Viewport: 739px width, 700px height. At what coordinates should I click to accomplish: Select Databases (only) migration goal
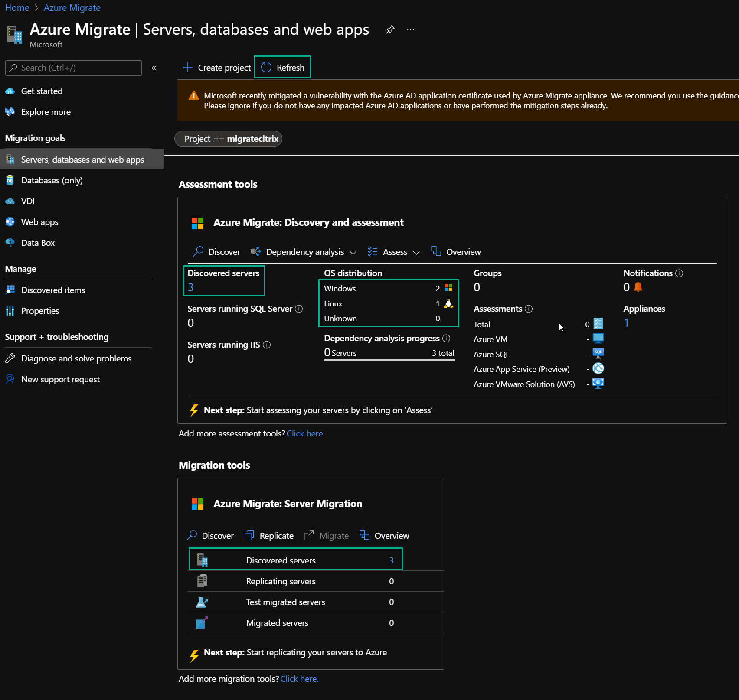point(52,180)
